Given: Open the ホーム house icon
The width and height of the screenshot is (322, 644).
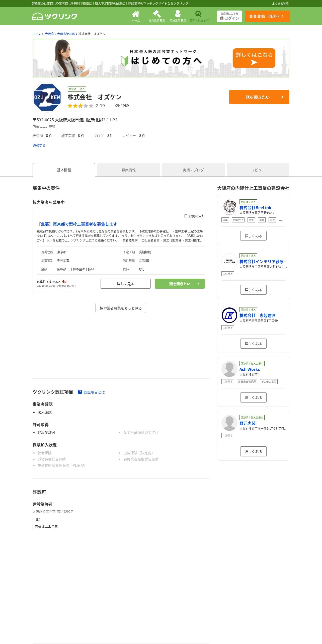Looking at the screenshot, I should 136,16.
